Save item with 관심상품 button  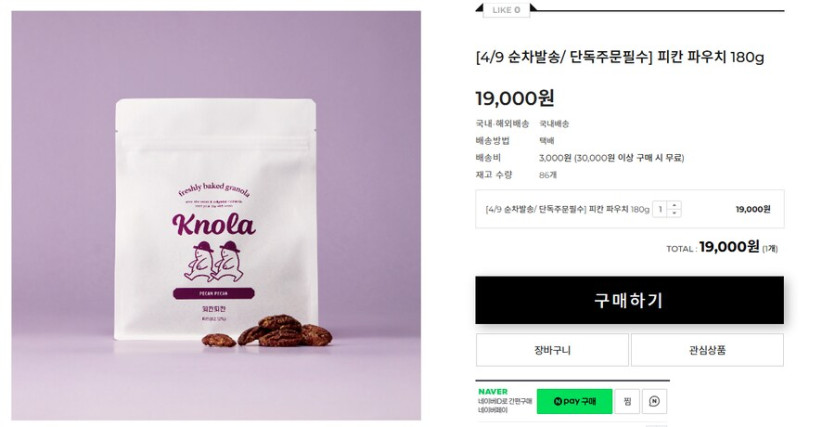(x=707, y=350)
